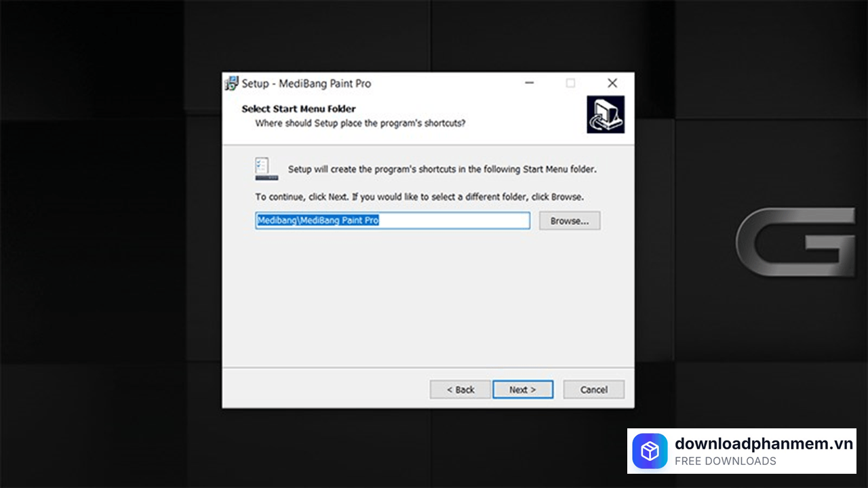
Task: Click the Start Menu folder path field
Action: (454, 221)
